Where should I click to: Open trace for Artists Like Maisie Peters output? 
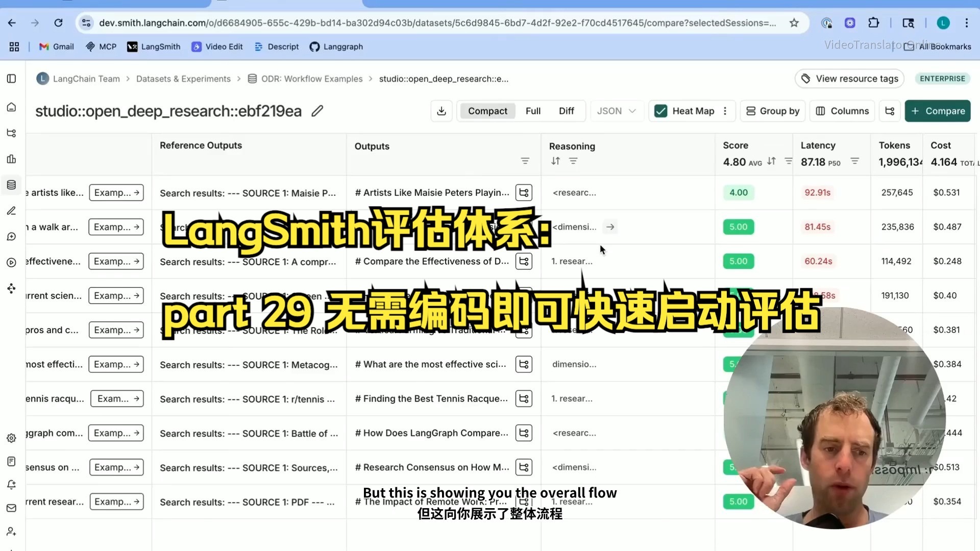tap(524, 193)
